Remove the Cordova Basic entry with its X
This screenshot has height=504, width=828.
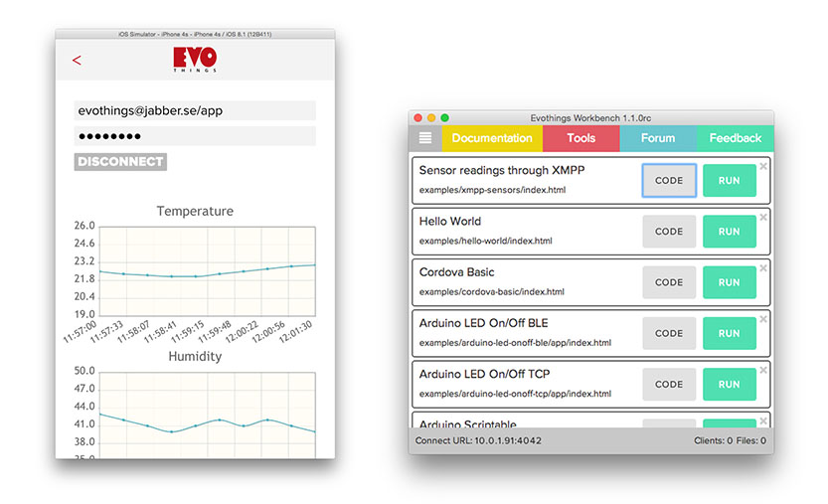click(x=763, y=268)
